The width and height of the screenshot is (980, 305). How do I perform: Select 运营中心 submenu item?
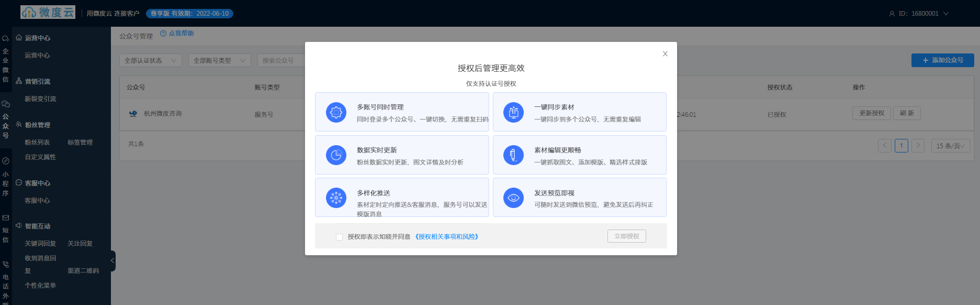pos(37,55)
